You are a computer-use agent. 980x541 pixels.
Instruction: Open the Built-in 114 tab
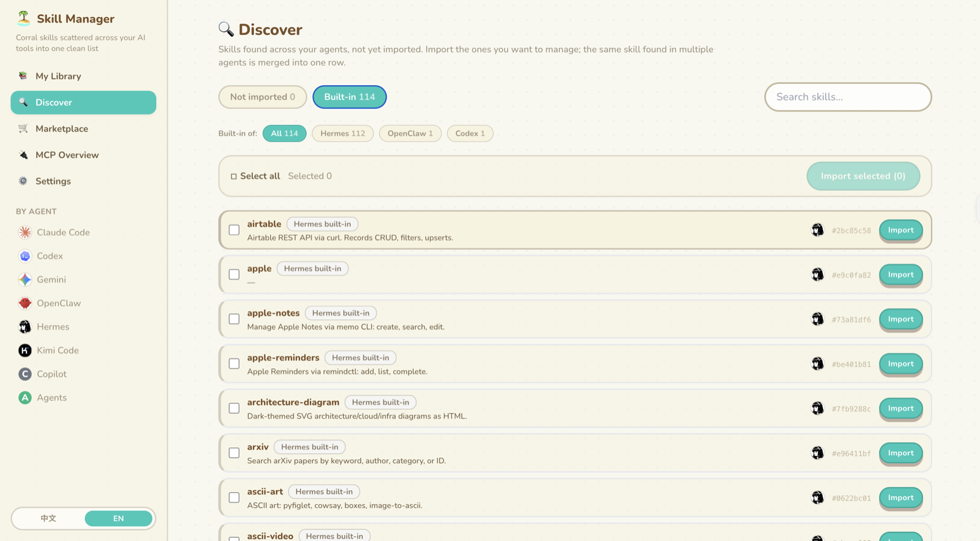click(x=350, y=97)
